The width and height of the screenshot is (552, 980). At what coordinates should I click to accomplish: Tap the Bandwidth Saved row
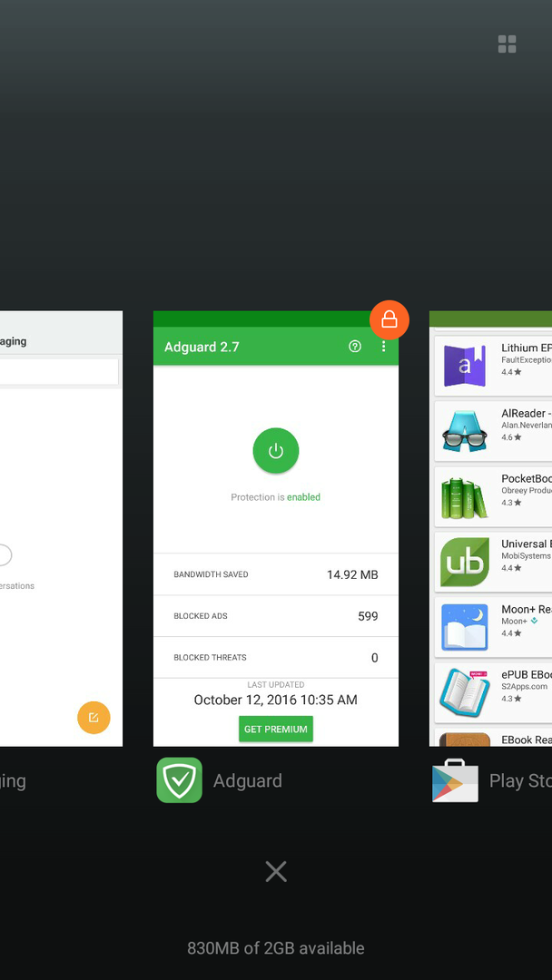[276, 574]
